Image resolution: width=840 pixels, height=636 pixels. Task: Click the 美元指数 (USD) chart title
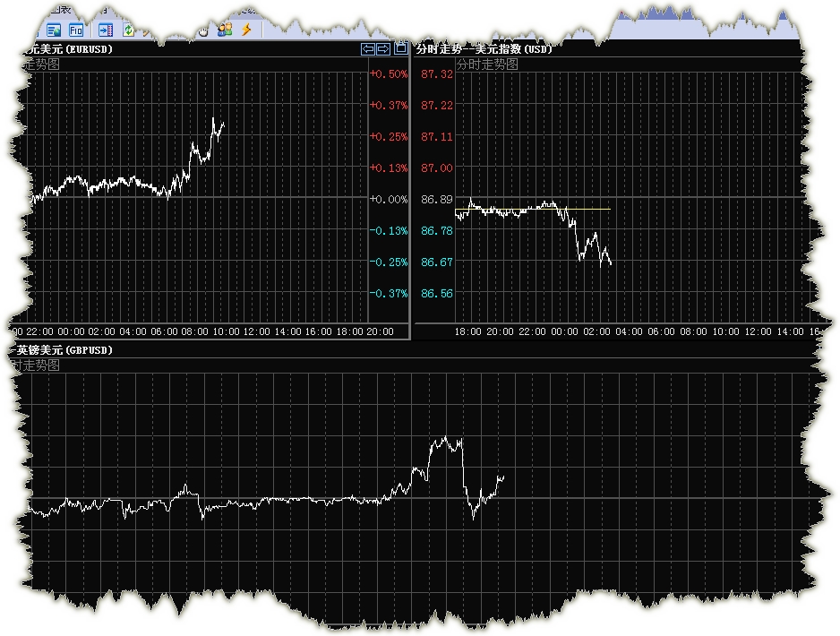tap(484, 49)
